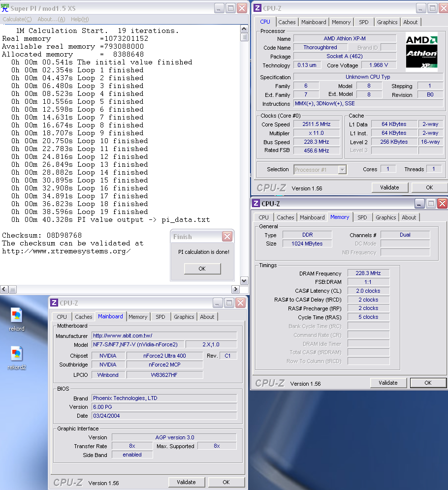This screenshot has height=490, width=448.
Task: Click OK in the top CPU-Z window
Action: pyautogui.click(x=429, y=187)
